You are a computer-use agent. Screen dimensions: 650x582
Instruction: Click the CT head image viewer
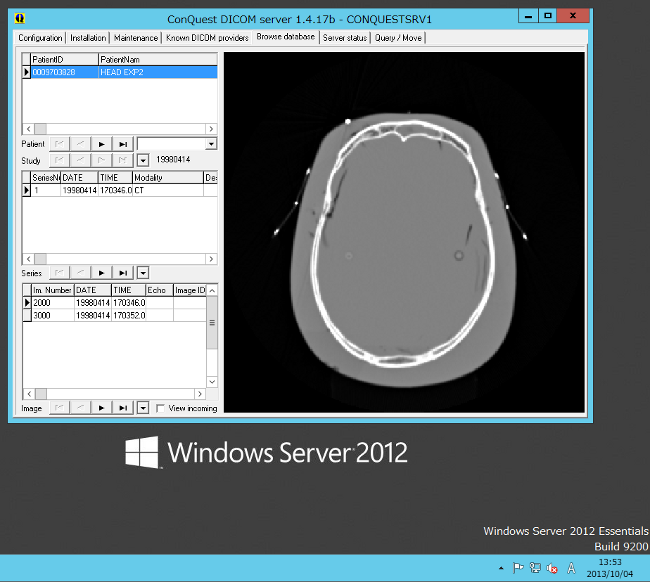[404, 232]
